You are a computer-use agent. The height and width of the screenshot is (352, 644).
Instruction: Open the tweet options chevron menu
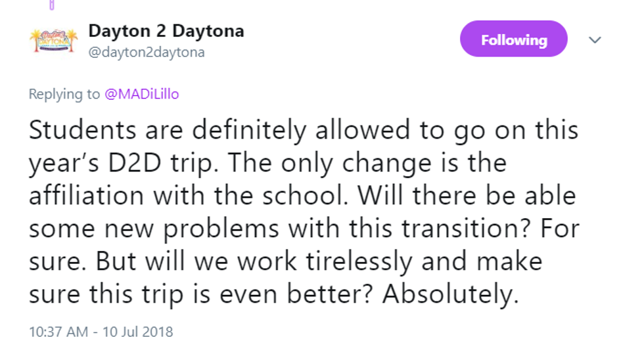[x=595, y=40]
